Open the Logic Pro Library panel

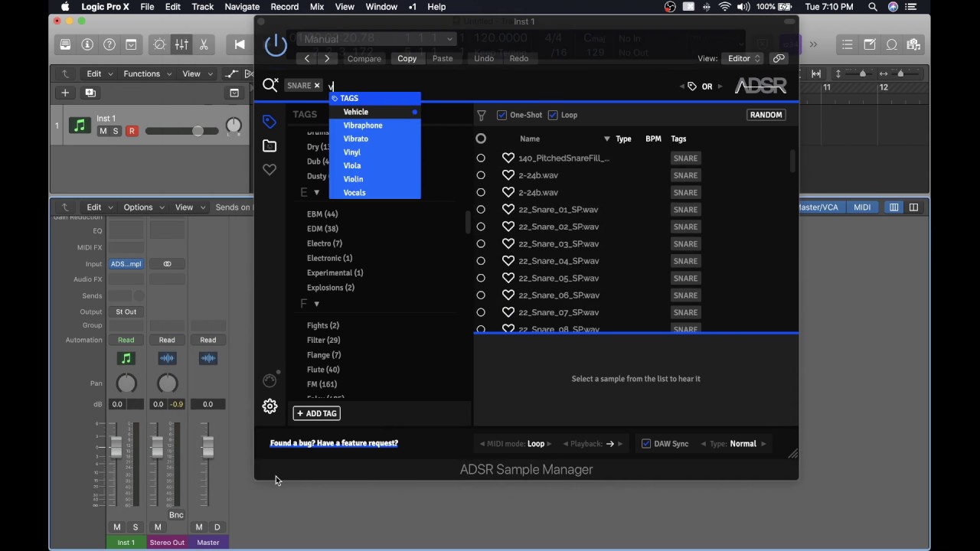[67, 44]
